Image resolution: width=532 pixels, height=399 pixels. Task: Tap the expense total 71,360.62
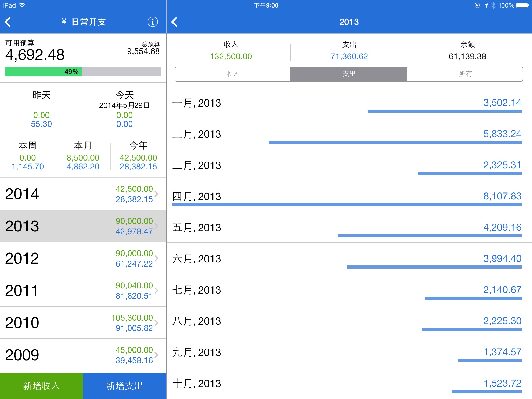point(349,56)
